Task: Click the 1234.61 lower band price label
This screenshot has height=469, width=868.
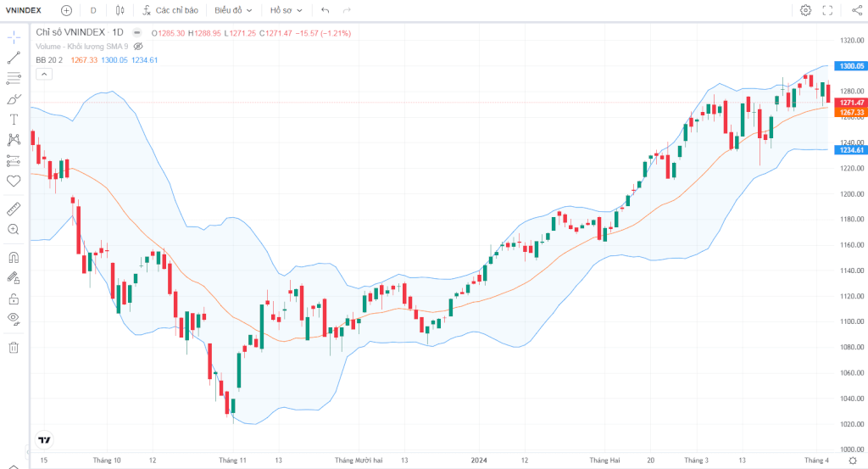Action: click(x=851, y=150)
